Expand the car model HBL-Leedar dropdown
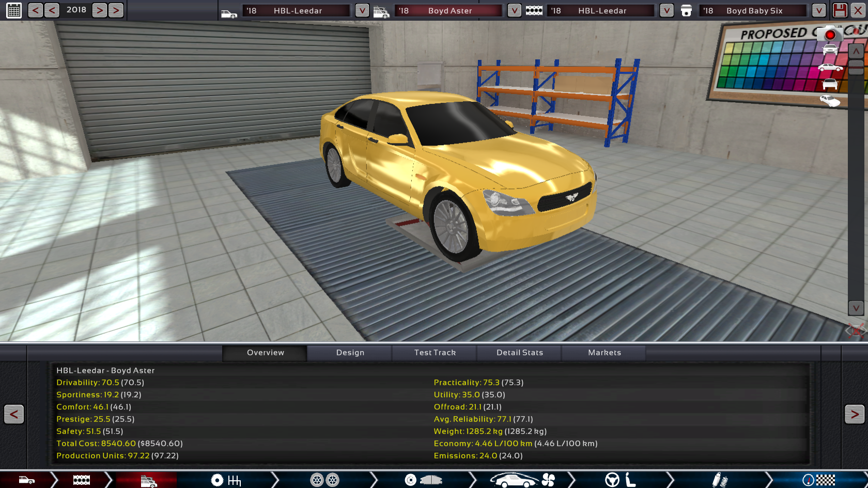 pyautogui.click(x=362, y=10)
